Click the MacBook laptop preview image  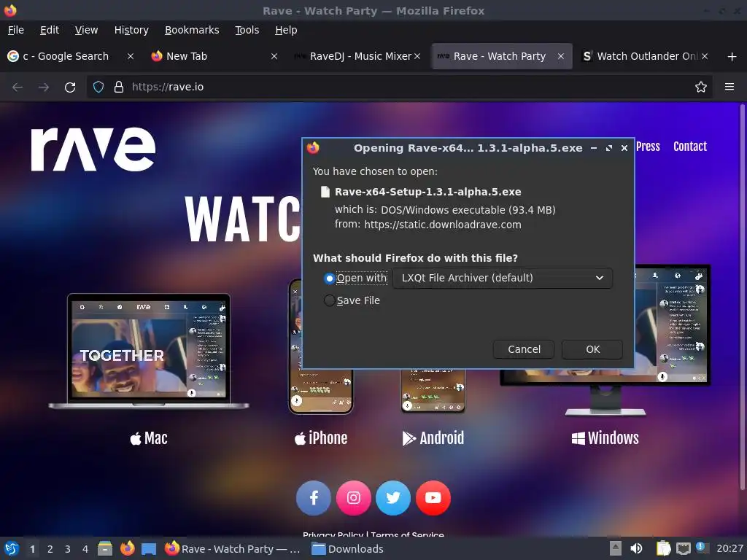[149, 351]
